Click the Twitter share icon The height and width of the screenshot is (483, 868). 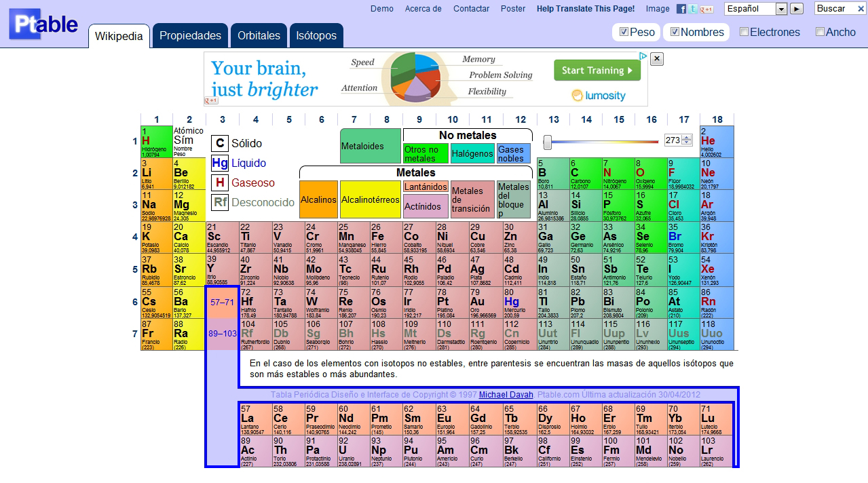click(x=692, y=9)
